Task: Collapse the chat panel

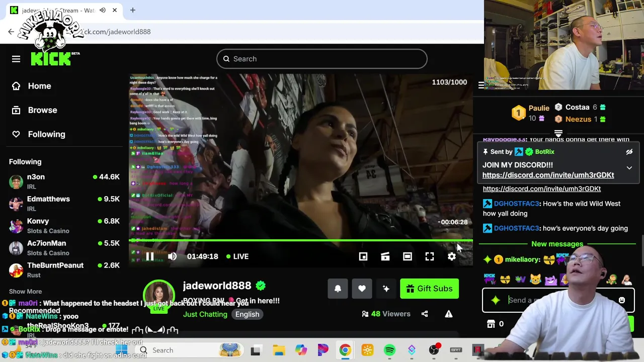Action: (481, 85)
